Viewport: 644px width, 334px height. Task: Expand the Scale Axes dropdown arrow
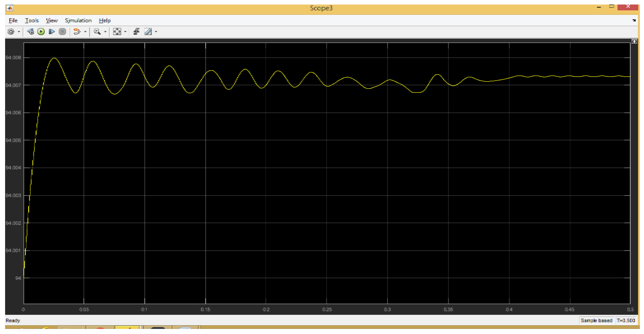pyautogui.click(x=125, y=32)
